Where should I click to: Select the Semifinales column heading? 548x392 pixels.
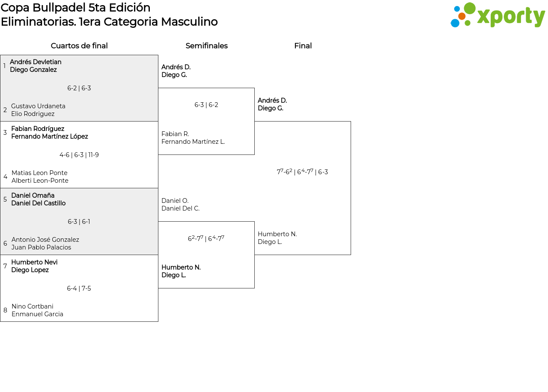point(206,46)
